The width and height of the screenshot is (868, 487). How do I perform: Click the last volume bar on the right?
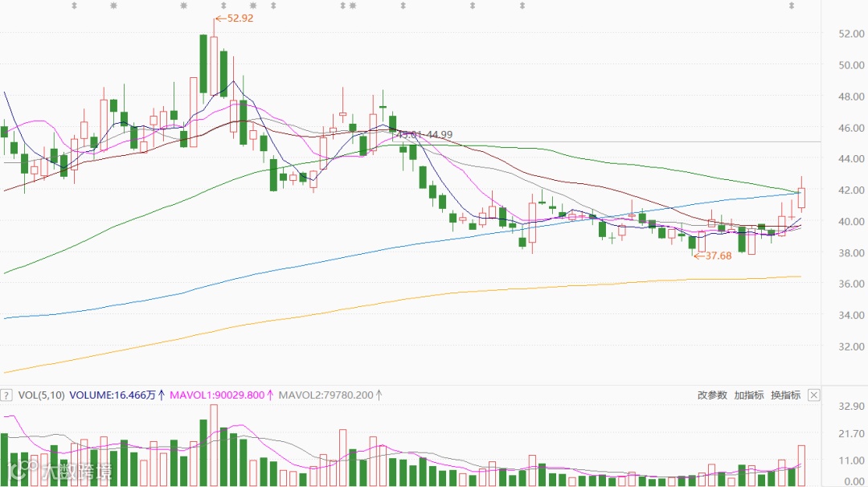pyautogui.click(x=801, y=466)
